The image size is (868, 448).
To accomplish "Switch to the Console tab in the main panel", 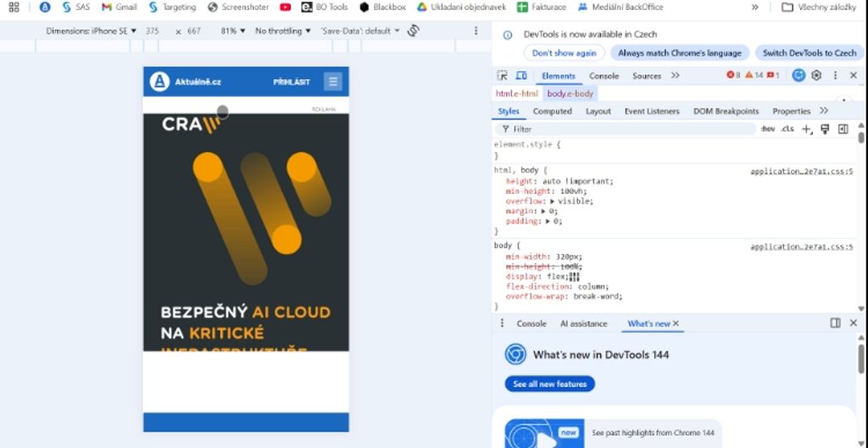I will [x=604, y=75].
